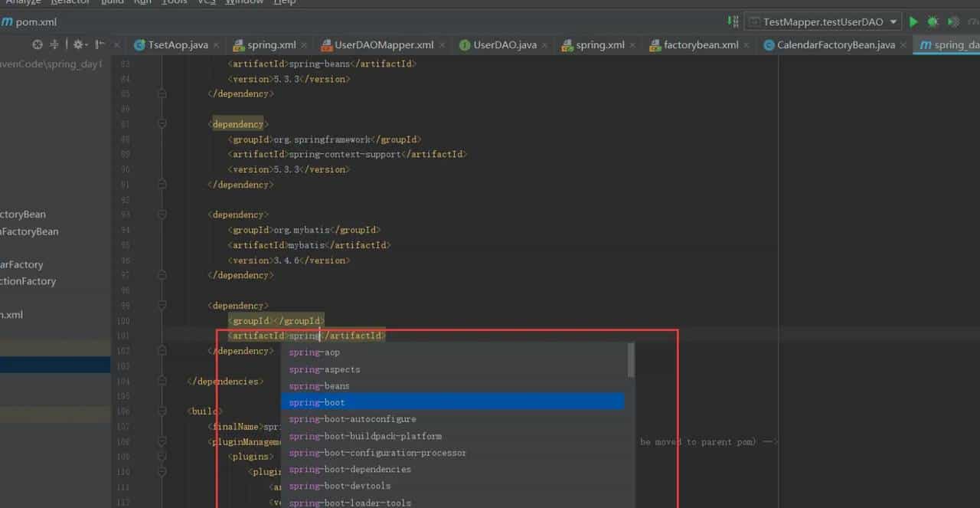
Task: Collapse the dependency fold at line 99
Action: 162,306
